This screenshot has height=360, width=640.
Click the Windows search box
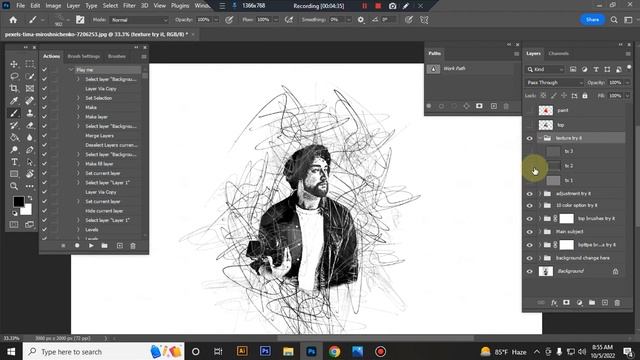[104, 351]
